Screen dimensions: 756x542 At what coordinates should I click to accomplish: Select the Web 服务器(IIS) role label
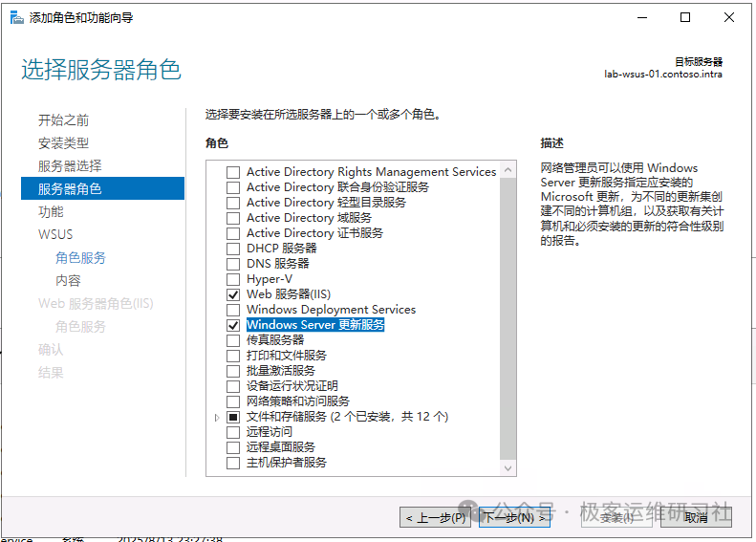click(289, 294)
